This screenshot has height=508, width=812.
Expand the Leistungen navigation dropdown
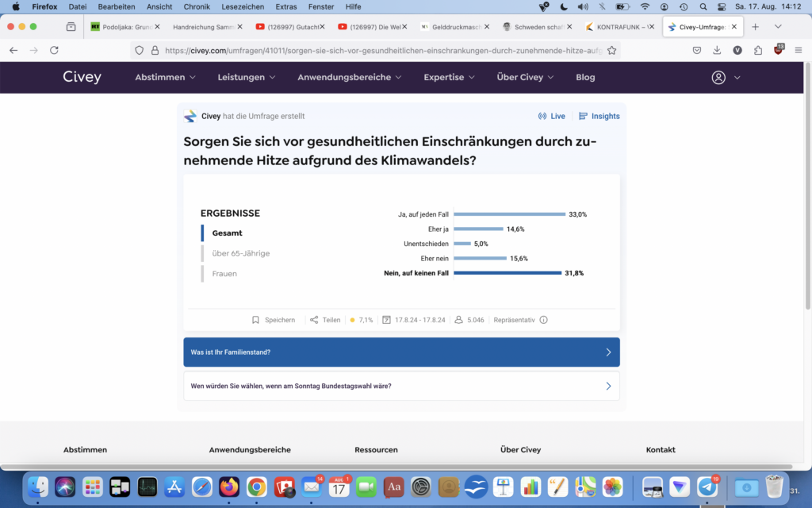coord(247,78)
